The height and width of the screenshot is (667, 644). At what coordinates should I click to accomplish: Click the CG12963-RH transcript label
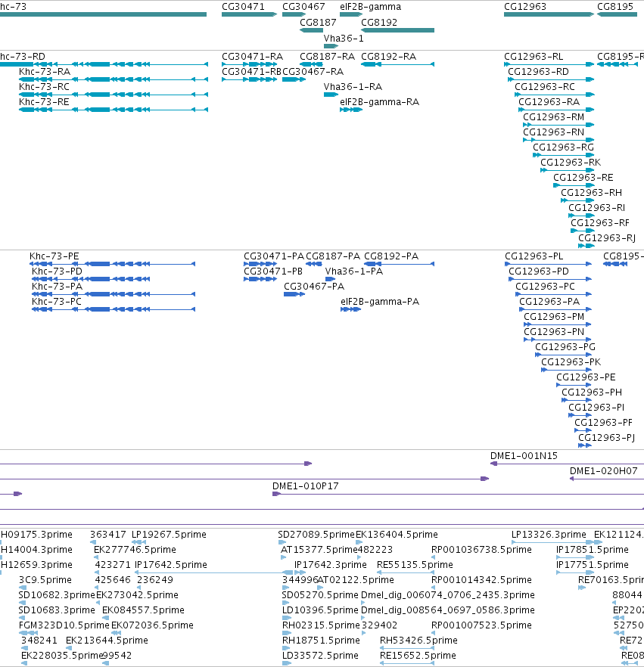(x=591, y=193)
